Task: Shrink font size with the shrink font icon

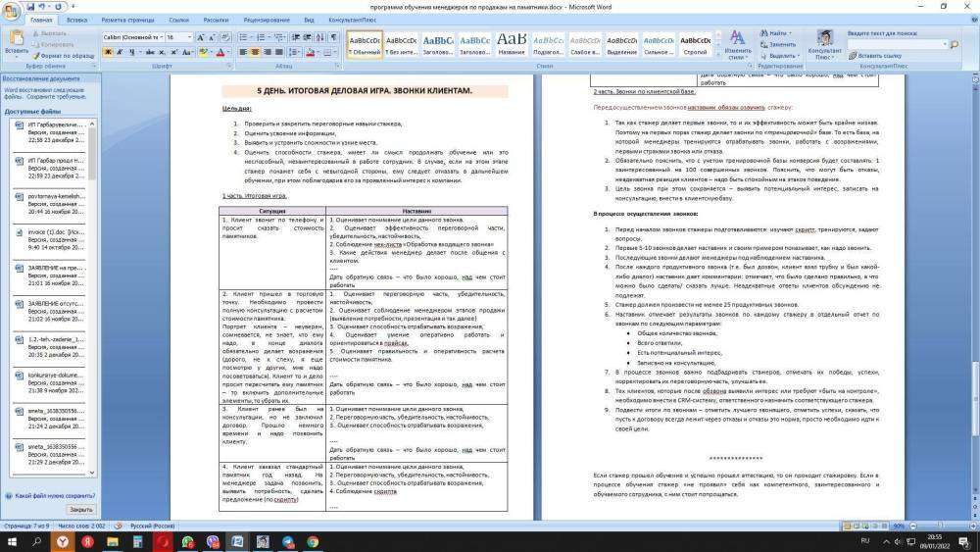Action: pos(212,37)
